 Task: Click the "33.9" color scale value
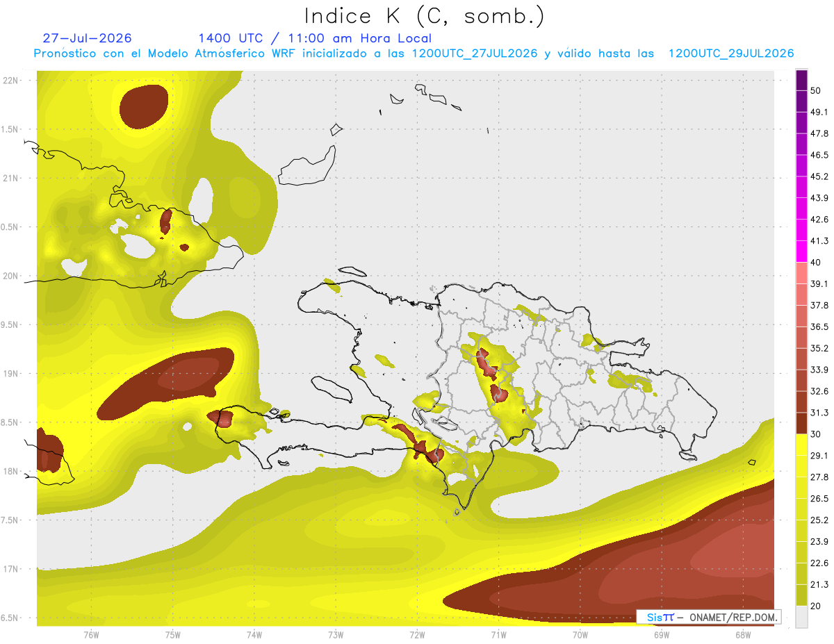[x=819, y=370]
